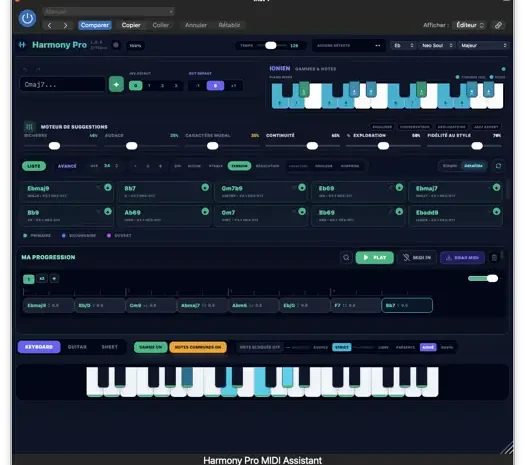Select the Strict mode option
525x465 pixels.
pos(342,347)
